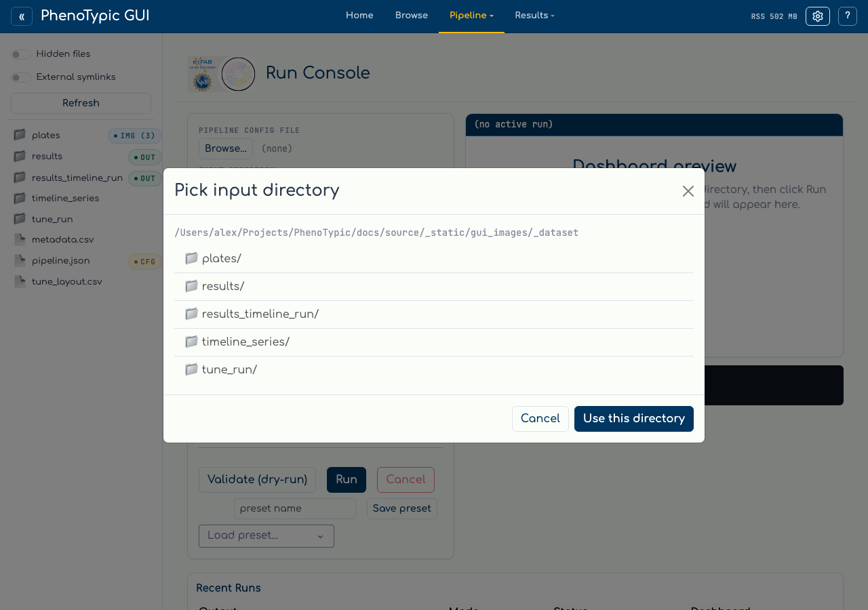Click dataset path text in dialog
Viewport: 868px width, 610px height.
click(x=376, y=232)
